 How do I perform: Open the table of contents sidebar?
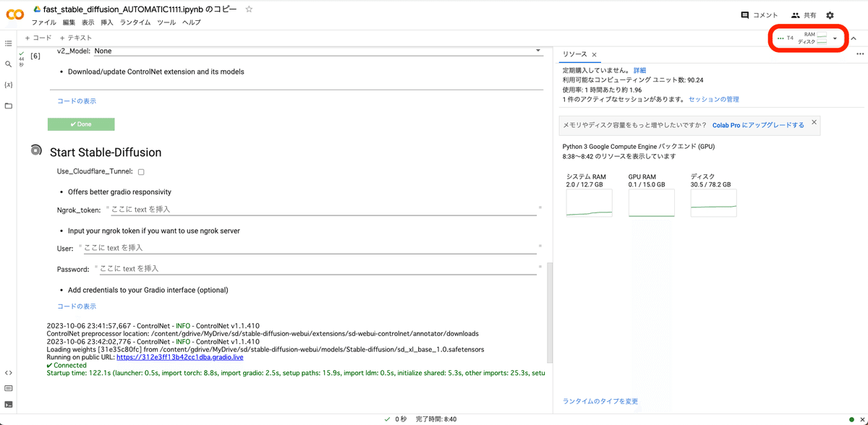coord(9,44)
